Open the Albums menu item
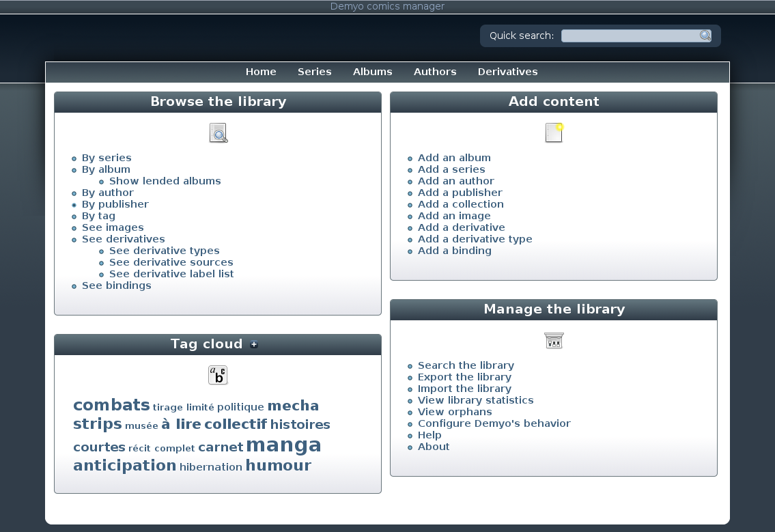 [373, 72]
